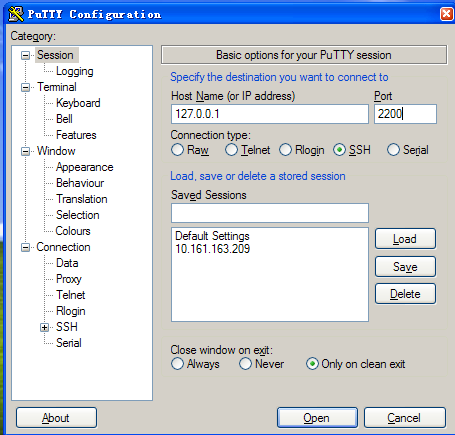The image size is (455, 435).
Task: Open the Proxy settings page
Action: pos(69,279)
